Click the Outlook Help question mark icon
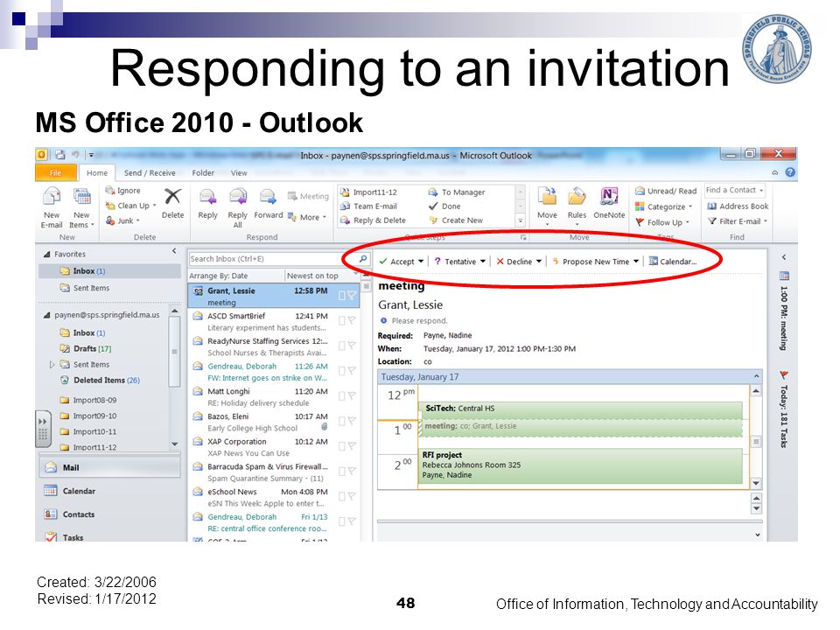The image size is (840, 630). click(790, 172)
